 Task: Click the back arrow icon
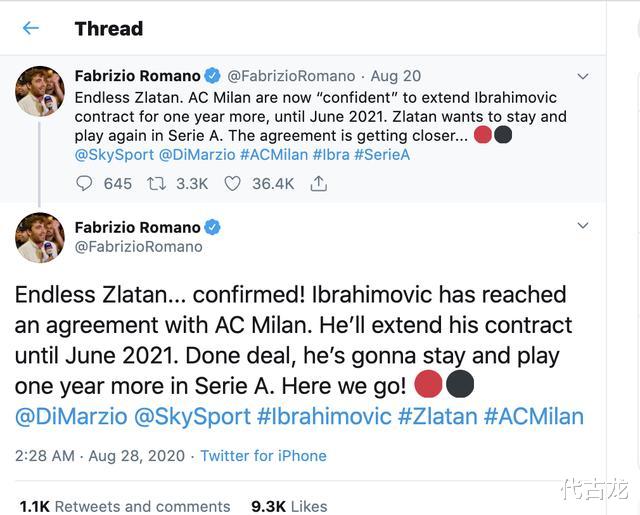point(31,28)
